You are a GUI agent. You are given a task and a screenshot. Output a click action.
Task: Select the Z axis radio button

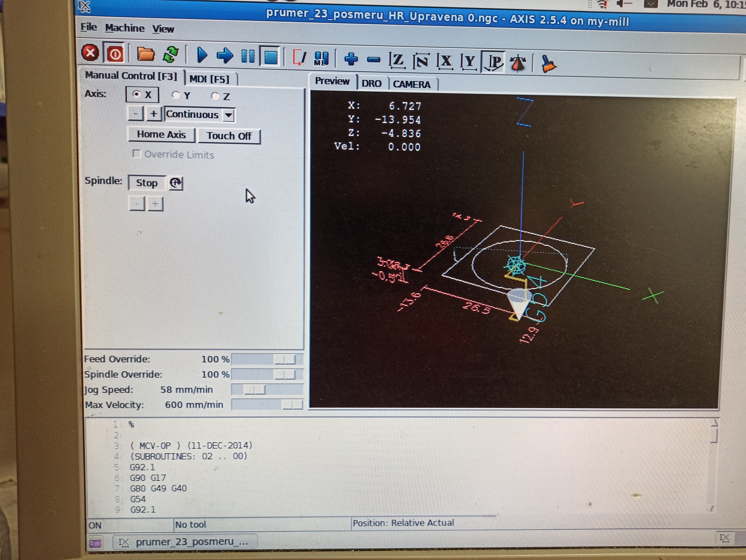coord(215,96)
